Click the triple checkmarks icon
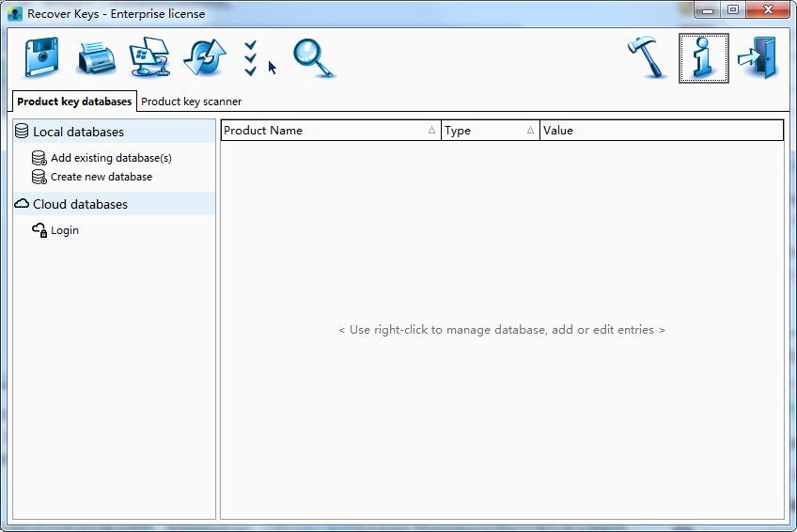This screenshot has height=532, width=797. coord(250,58)
